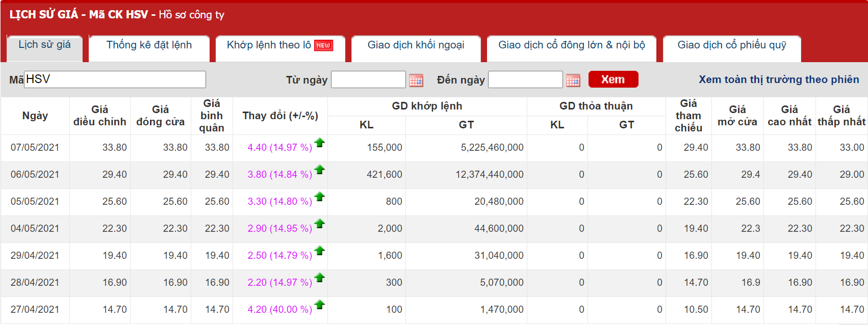Image resolution: width=868 pixels, height=325 pixels.
Task: Select 'Giao dịch cổ đông lớn & nội bộ' tab
Action: pyautogui.click(x=571, y=45)
